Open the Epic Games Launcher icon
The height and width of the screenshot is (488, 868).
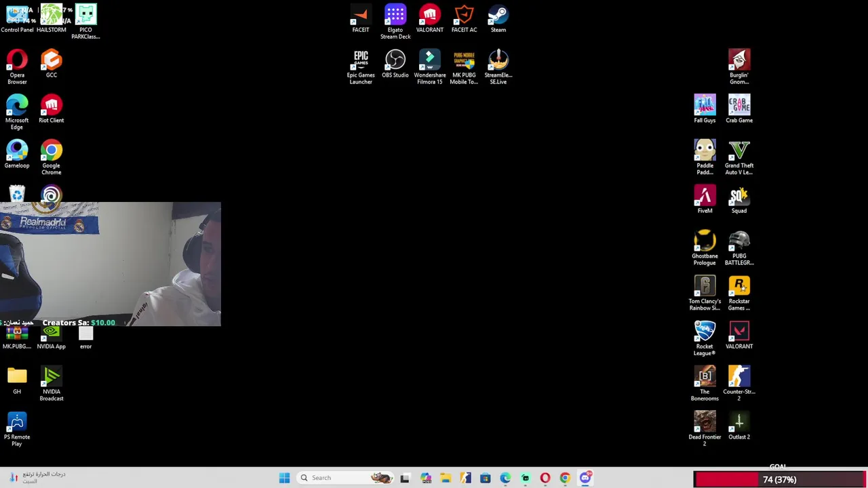click(x=361, y=67)
